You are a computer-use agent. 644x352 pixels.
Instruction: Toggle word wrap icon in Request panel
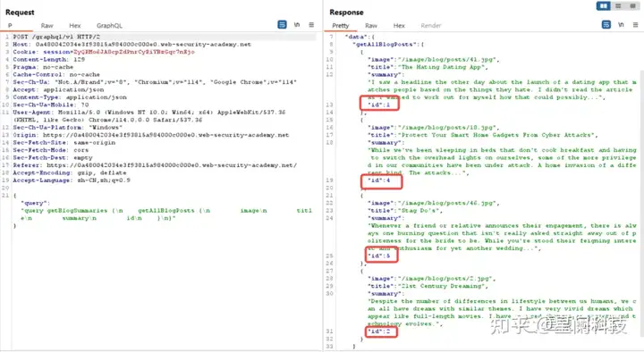282,25
